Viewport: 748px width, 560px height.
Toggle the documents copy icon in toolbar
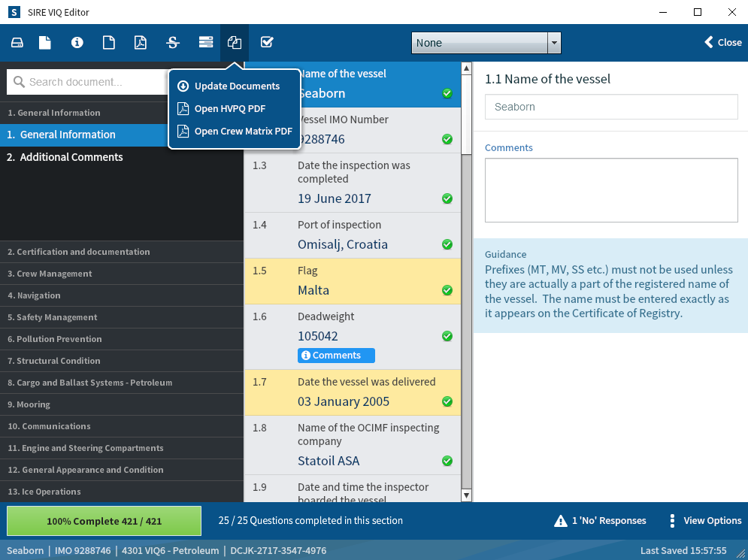(235, 42)
